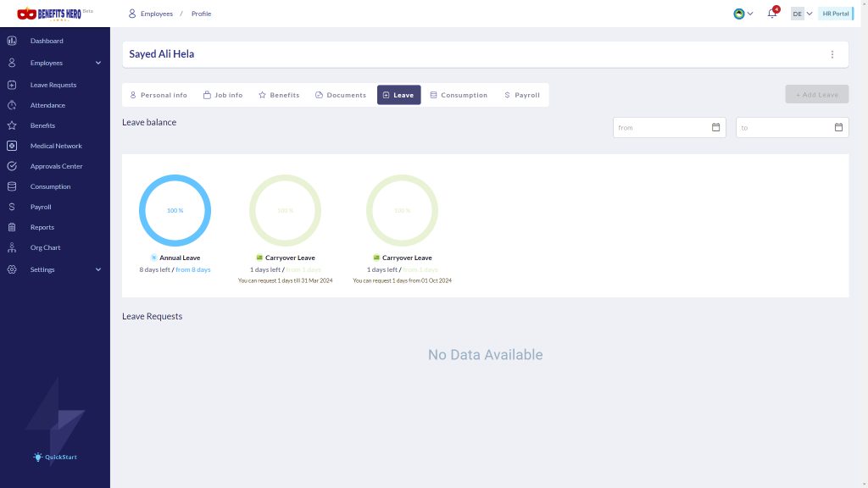Open calendar icon in the 'from' date field
This screenshot has width=868, height=488.
(715, 127)
